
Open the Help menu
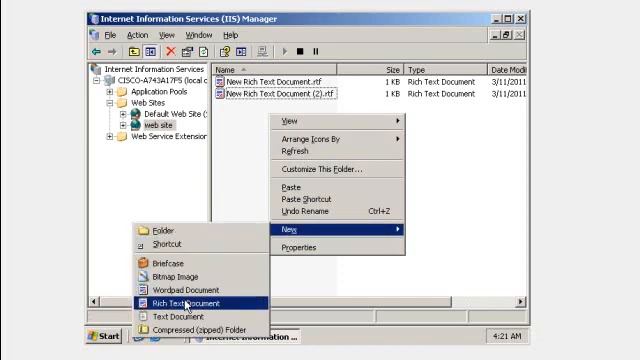(x=231, y=35)
